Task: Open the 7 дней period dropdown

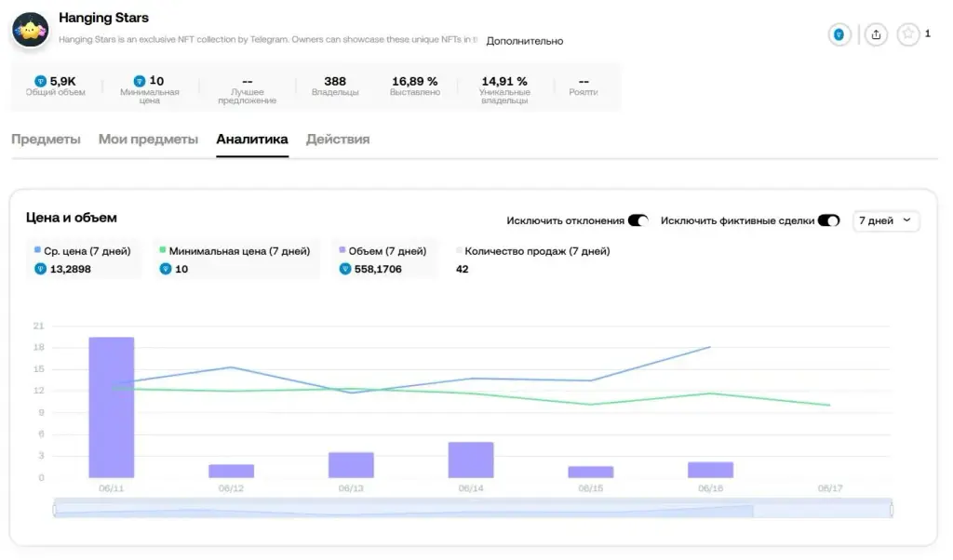Action: click(886, 220)
